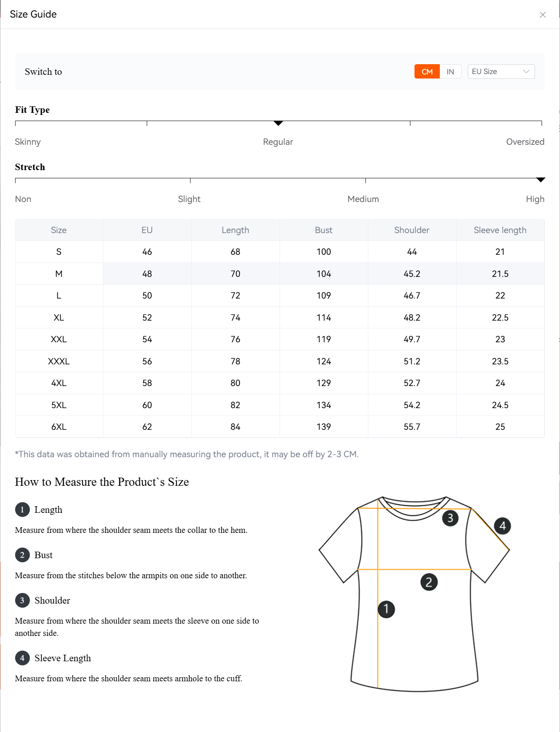Click marker 4 on the shirt sleeve
The width and height of the screenshot is (560, 732).
502,526
